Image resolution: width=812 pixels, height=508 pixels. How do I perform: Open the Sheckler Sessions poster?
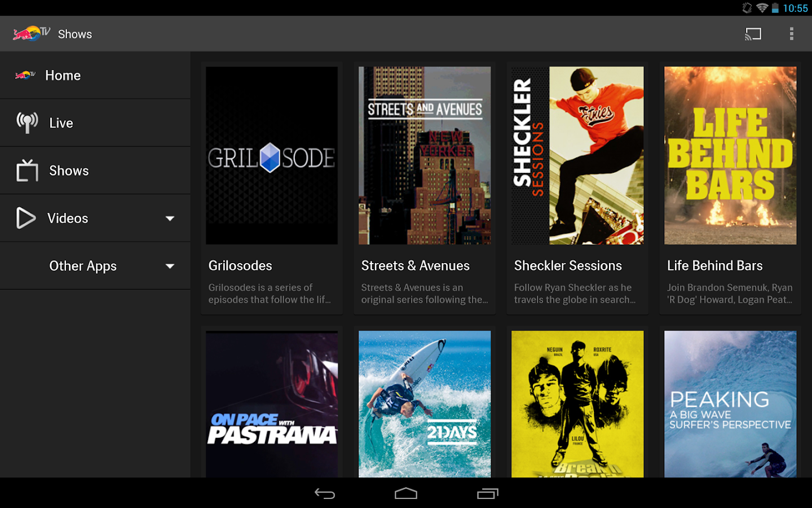pyautogui.click(x=577, y=155)
